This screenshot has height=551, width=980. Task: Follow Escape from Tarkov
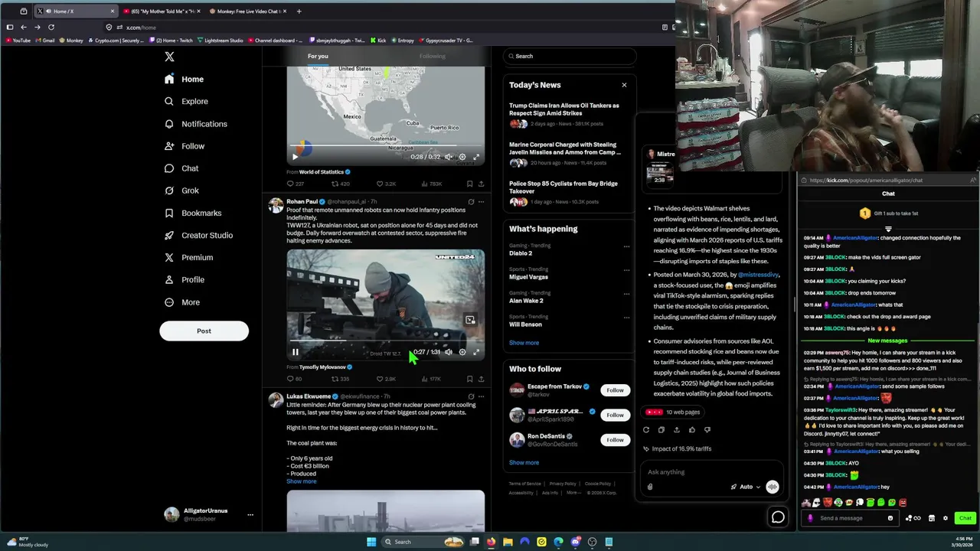[x=615, y=390]
